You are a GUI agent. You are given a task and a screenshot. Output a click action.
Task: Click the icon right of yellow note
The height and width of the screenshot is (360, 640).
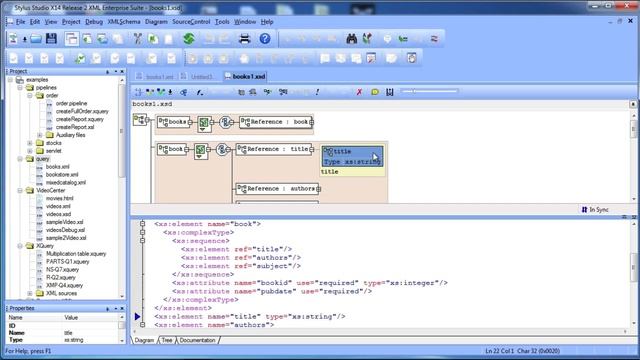390,92
